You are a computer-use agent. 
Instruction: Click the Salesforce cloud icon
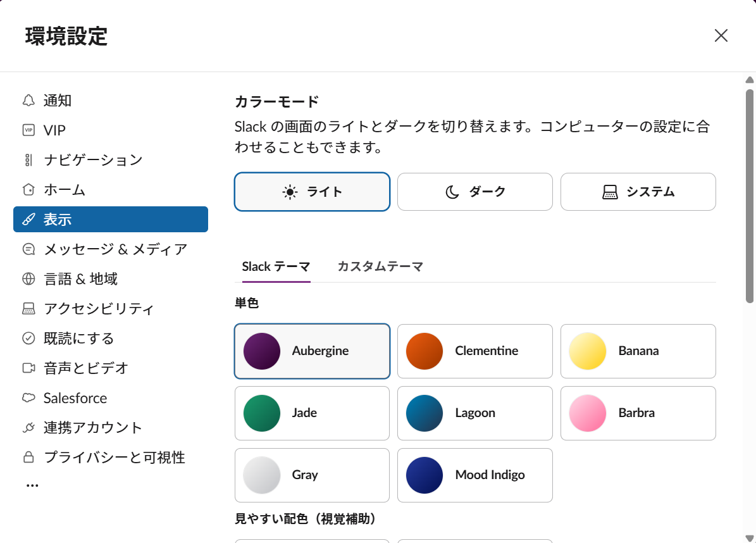click(x=28, y=398)
